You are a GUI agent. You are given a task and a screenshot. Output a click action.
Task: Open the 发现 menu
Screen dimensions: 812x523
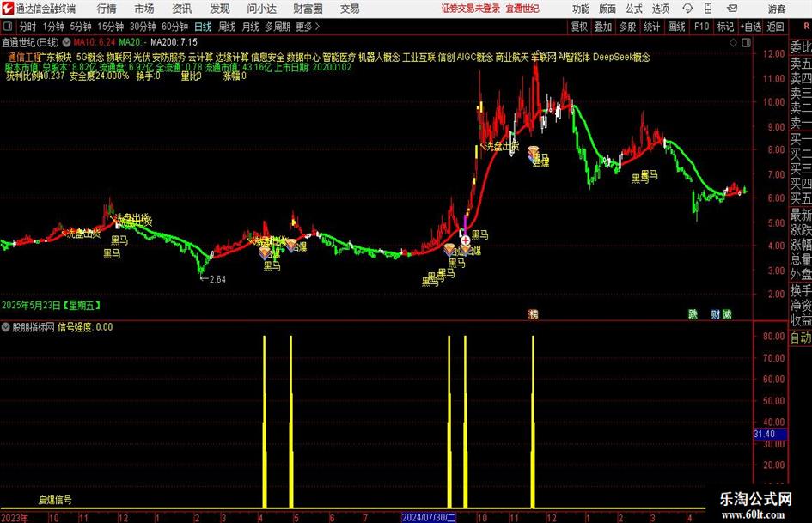(x=220, y=9)
